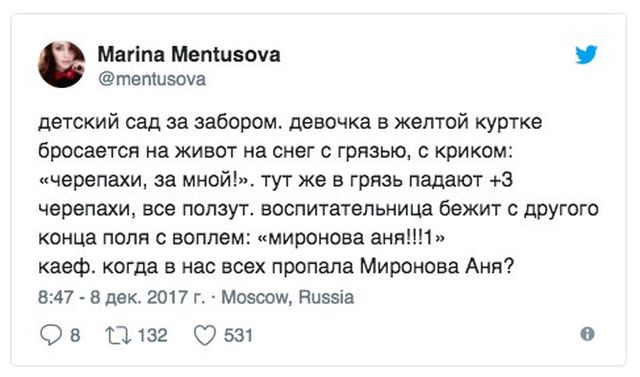Open the Marina Mentusova display name
The height and width of the screenshot is (377, 640).
tap(189, 54)
